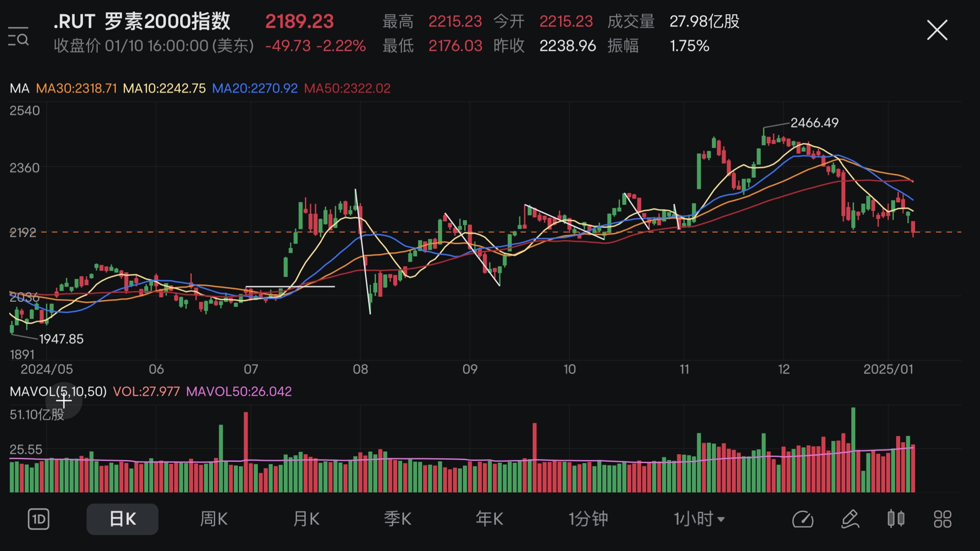Close the full-screen chart view
This screenshot has height=551, width=980.
pos(937,30)
